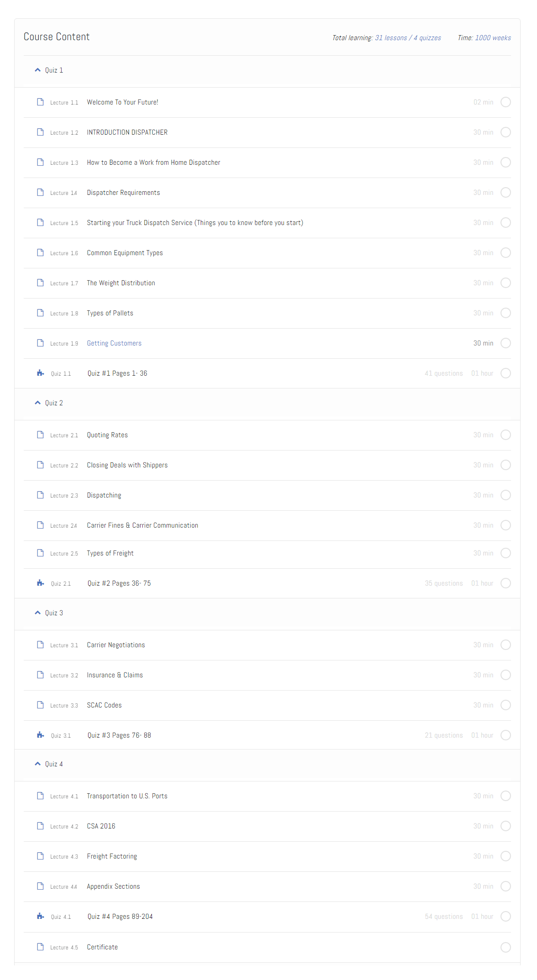
Task: Collapse the Quiz 3 section chevron
Action: (38, 613)
